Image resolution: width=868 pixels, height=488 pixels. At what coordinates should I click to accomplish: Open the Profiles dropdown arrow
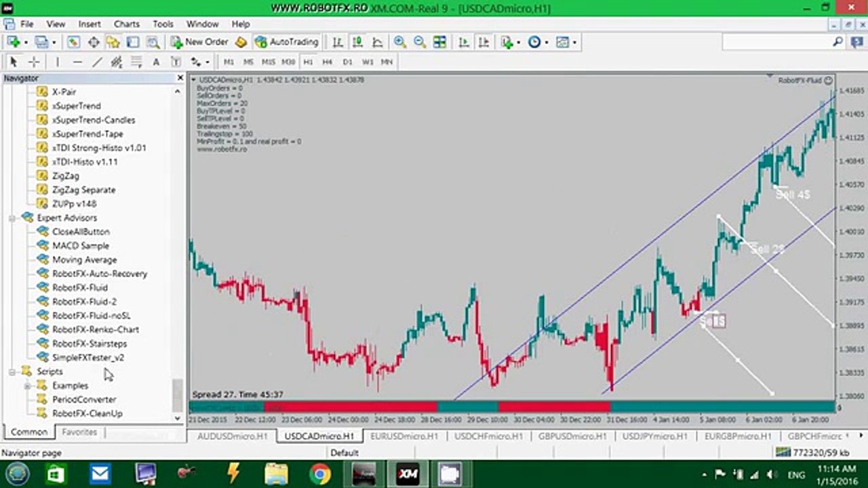click(54, 42)
